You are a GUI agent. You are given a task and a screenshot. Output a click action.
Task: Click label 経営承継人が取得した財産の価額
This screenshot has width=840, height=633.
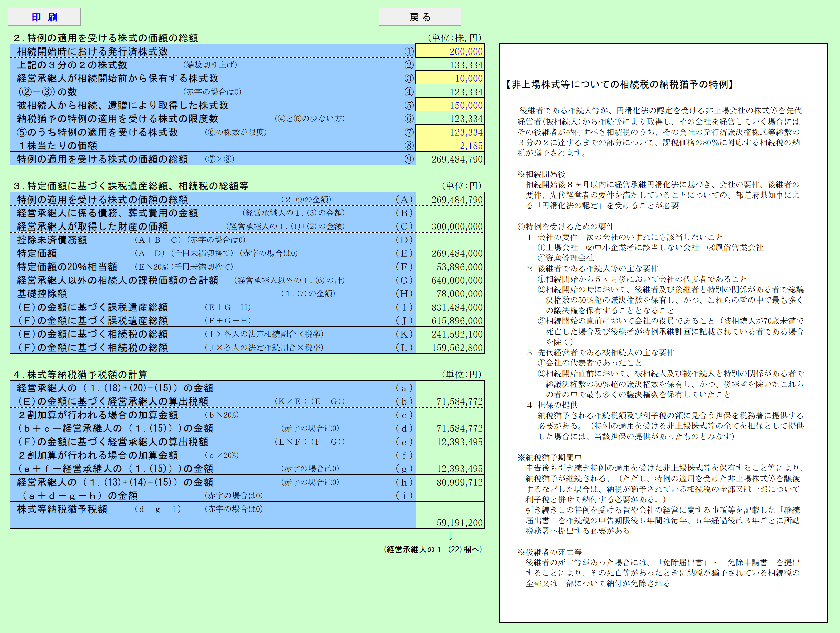pyautogui.click(x=92, y=226)
